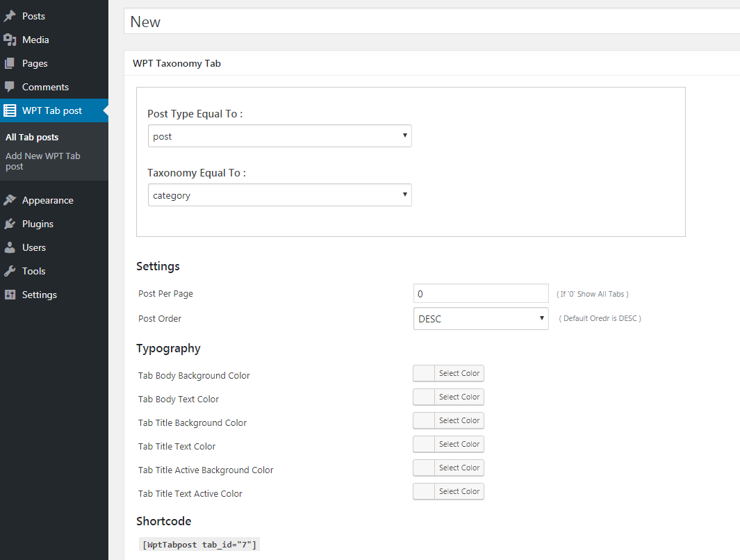Click the Media icon in sidebar
Screen dimensions: 740x560
tap(10, 40)
